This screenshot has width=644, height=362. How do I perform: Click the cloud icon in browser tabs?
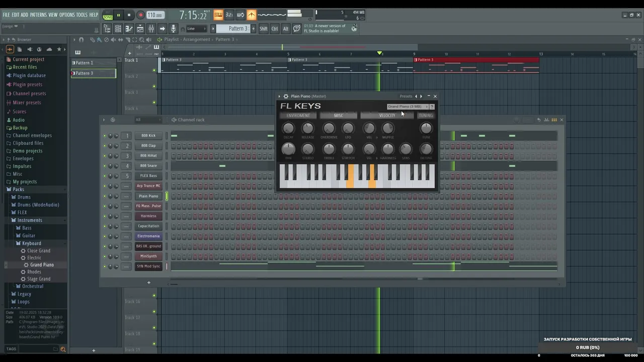click(49, 49)
